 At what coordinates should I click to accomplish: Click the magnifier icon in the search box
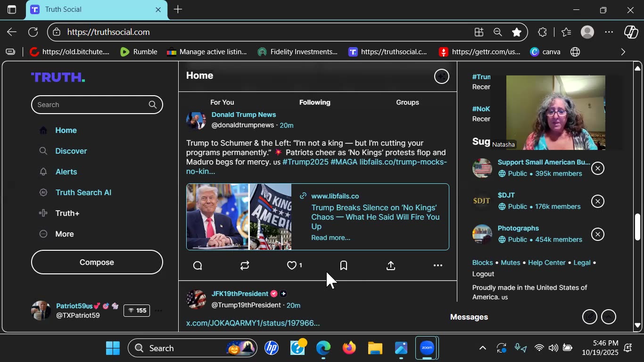153,105
